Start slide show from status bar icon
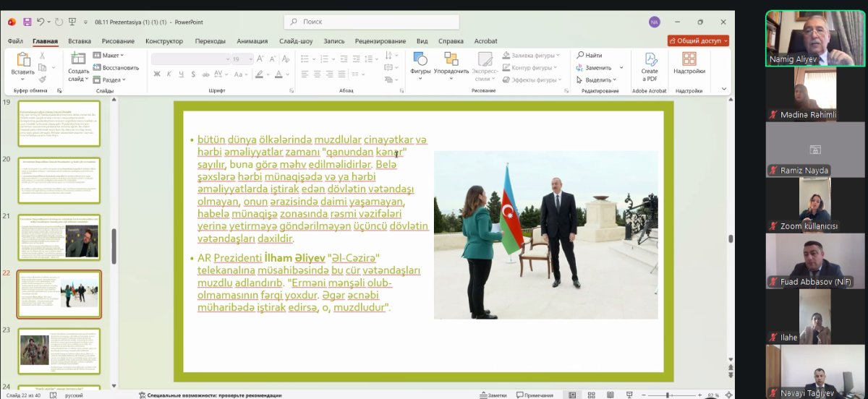The image size is (868, 399). click(628, 395)
